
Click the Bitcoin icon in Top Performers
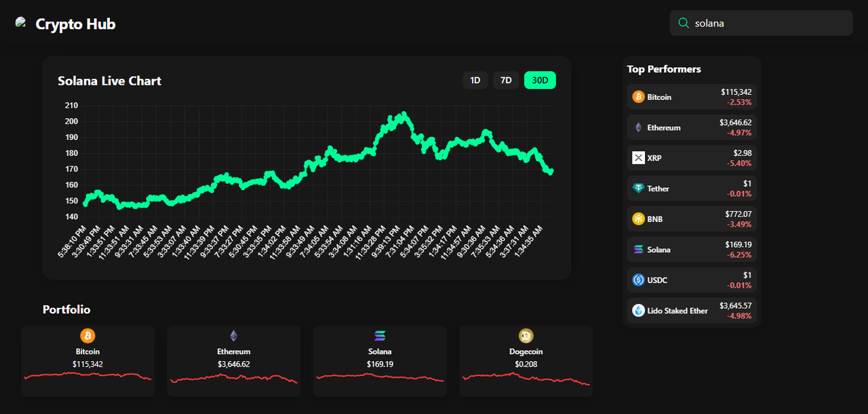click(x=638, y=97)
